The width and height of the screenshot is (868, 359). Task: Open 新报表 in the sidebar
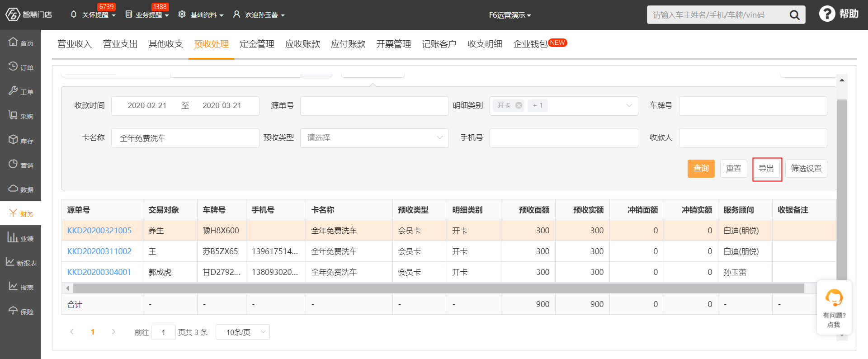(20, 262)
